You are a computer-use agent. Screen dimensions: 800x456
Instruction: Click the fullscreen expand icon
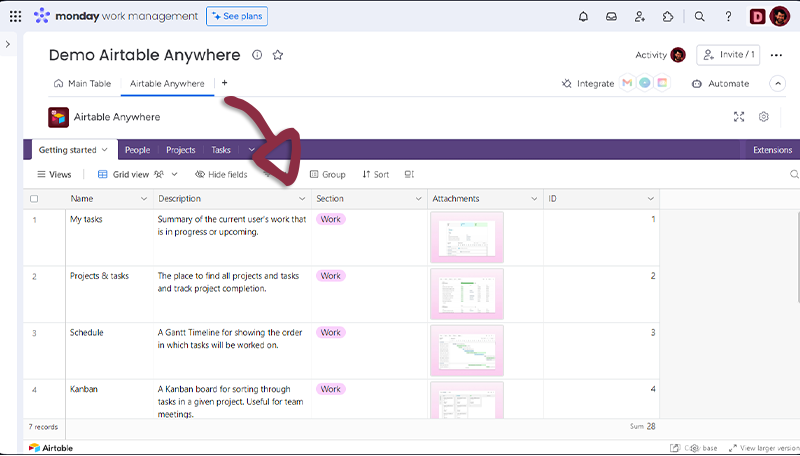pos(739,117)
